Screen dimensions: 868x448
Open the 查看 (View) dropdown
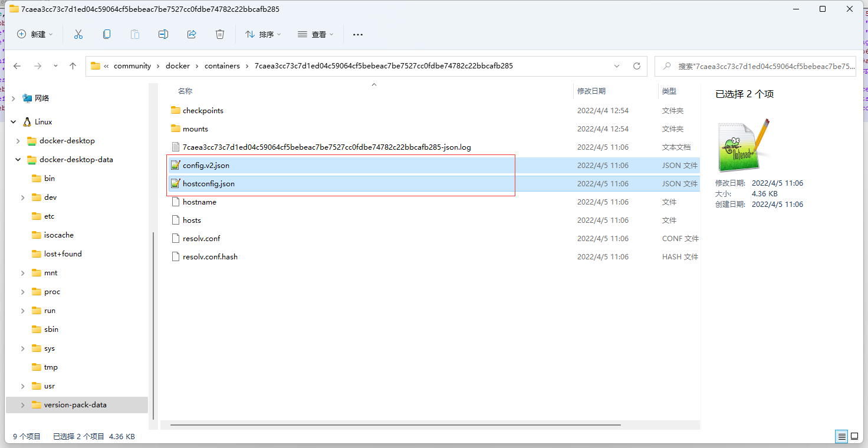point(315,34)
